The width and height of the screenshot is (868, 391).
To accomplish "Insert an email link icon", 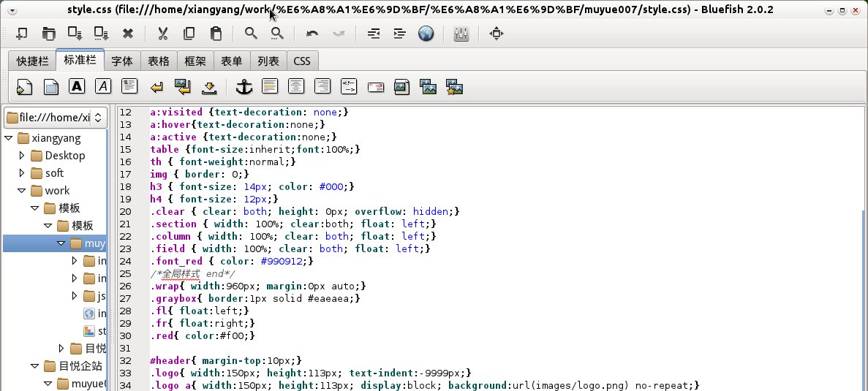I will (376, 87).
